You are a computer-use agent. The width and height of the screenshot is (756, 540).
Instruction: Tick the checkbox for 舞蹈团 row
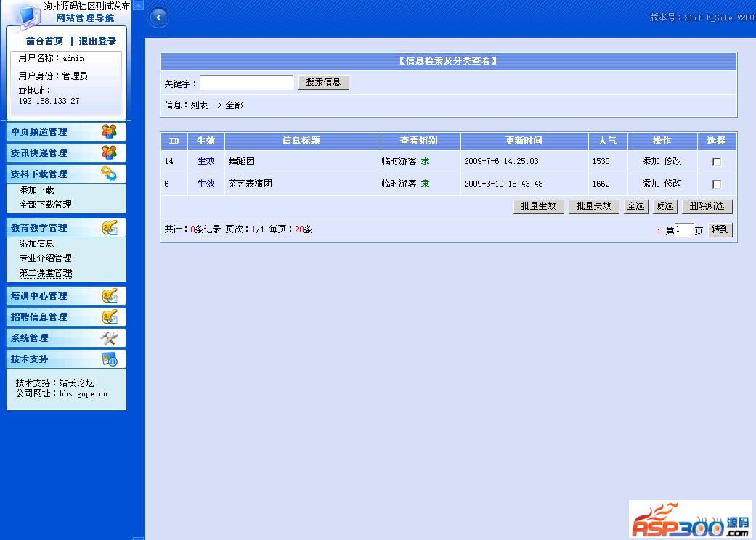717,162
